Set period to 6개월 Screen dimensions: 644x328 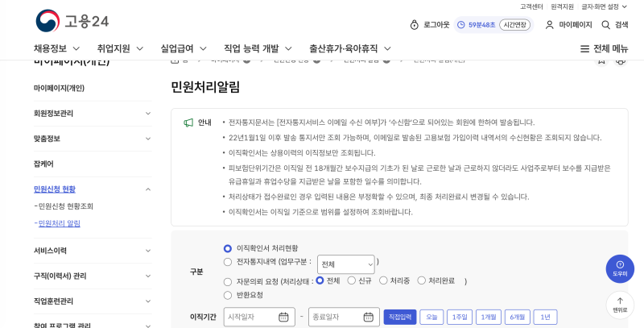coord(517,317)
